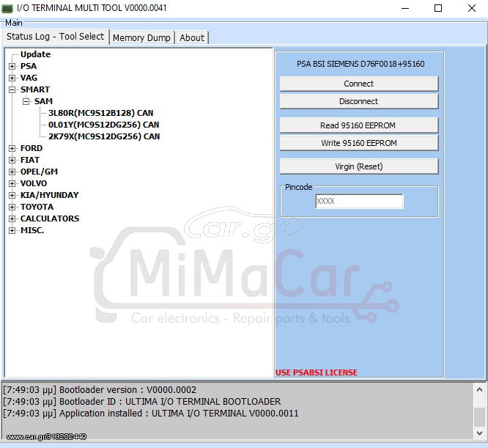Focus the Pincode XXXX input field

[x=359, y=201]
